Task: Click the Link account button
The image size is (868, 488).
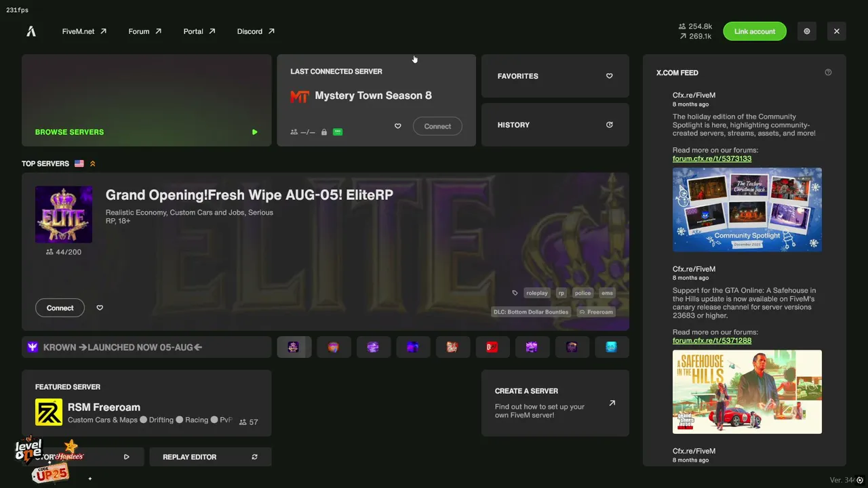Action: coord(754,31)
